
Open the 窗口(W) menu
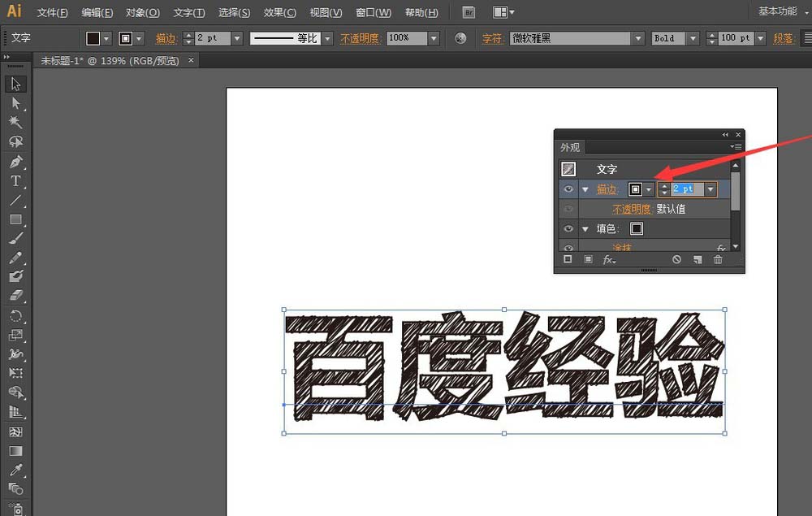pyautogui.click(x=374, y=12)
